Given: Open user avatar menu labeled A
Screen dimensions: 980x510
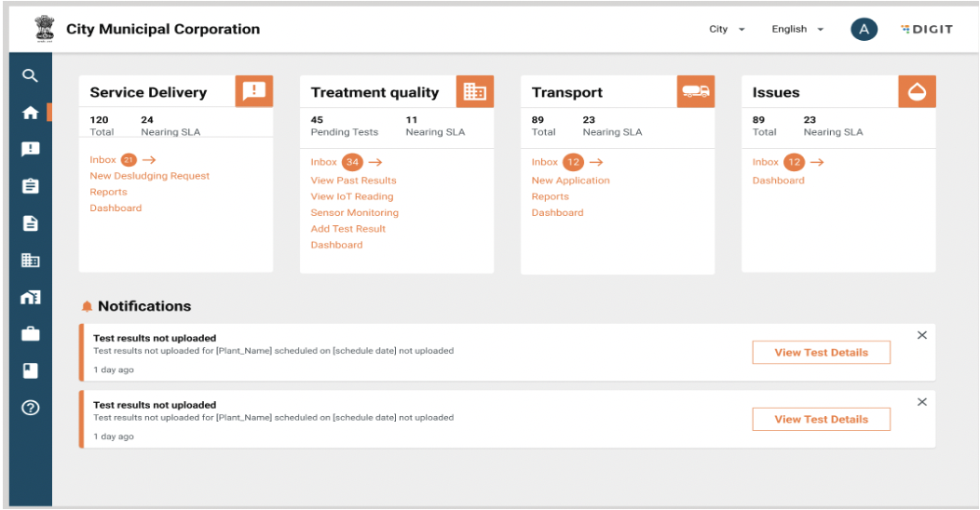Looking at the screenshot, I should click(x=864, y=30).
